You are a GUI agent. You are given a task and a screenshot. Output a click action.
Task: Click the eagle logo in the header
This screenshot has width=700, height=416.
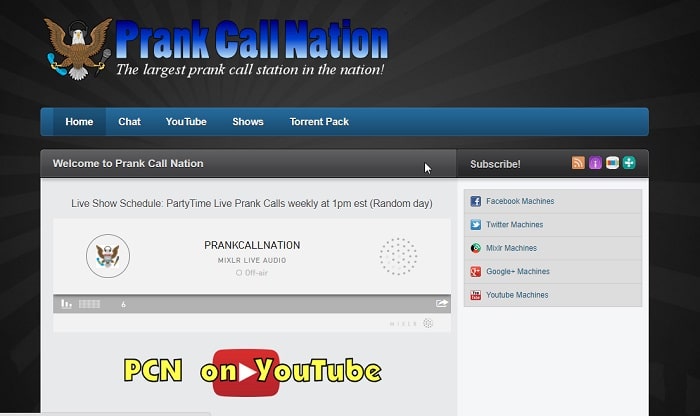click(x=79, y=49)
